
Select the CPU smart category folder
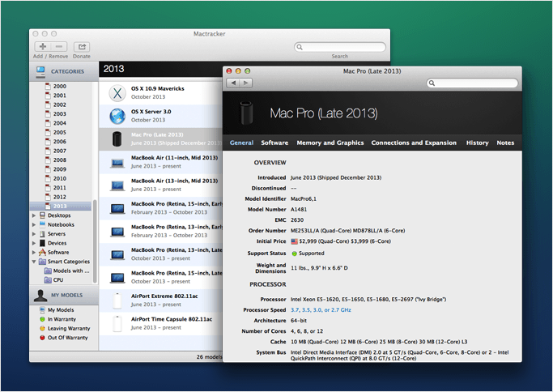point(48,279)
